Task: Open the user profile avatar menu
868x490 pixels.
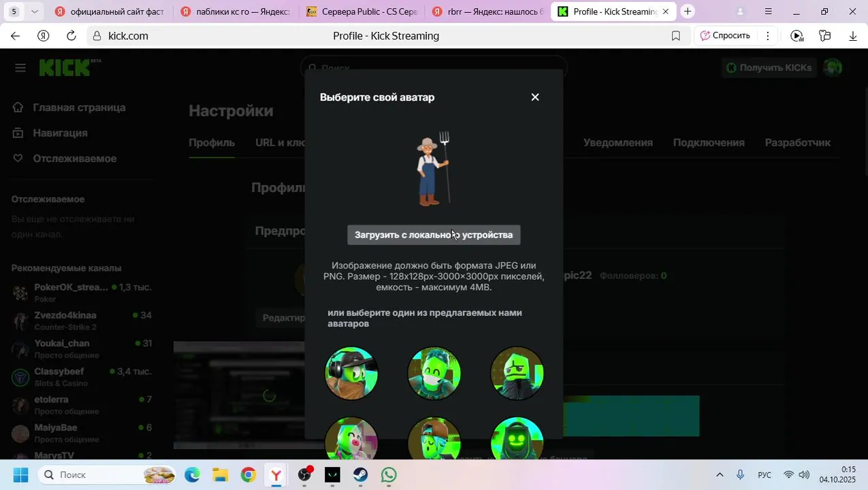Action: (833, 67)
